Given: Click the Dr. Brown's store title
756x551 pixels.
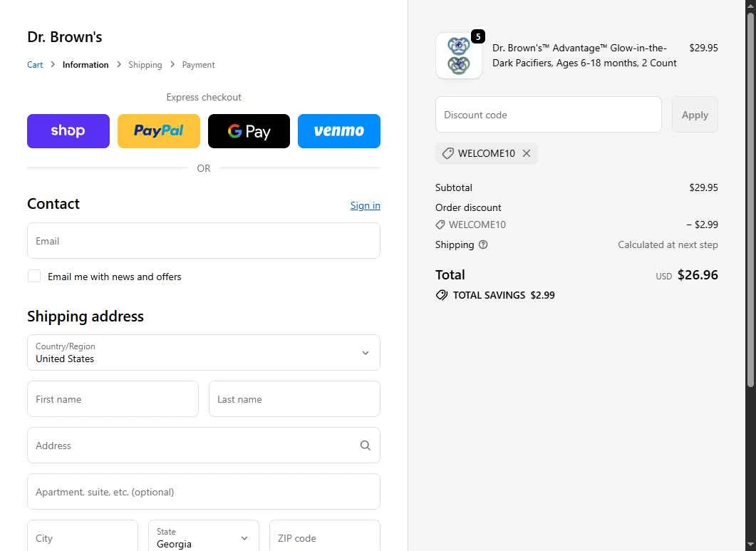Looking at the screenshot, I should pos(65,37).
